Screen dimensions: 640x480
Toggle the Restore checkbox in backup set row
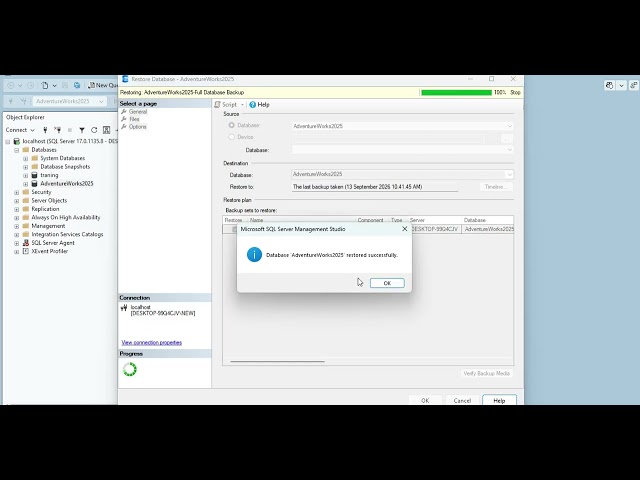[234, 229]
